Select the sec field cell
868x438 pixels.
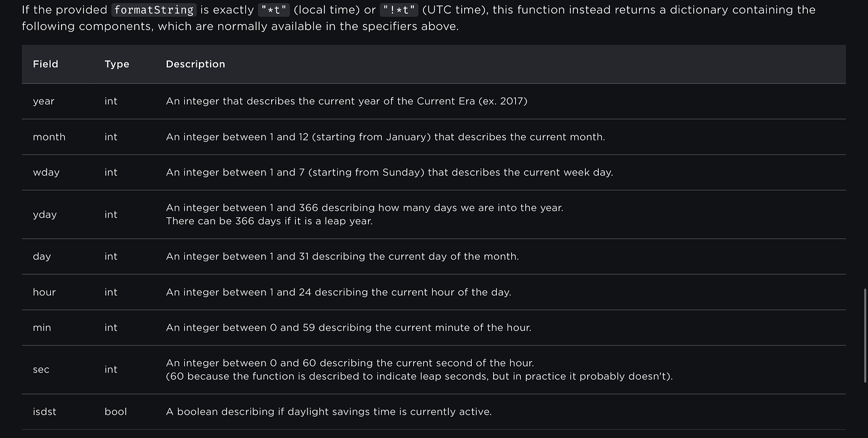41,370
